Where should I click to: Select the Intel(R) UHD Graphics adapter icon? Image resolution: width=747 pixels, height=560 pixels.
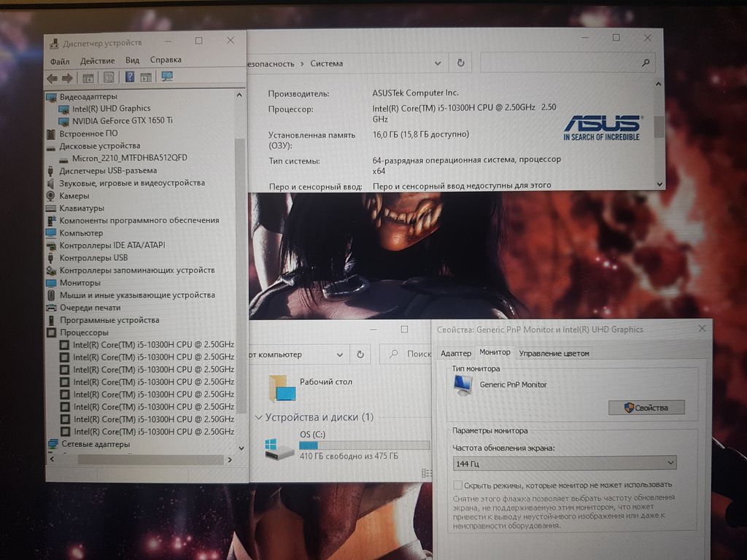[63, 109]
